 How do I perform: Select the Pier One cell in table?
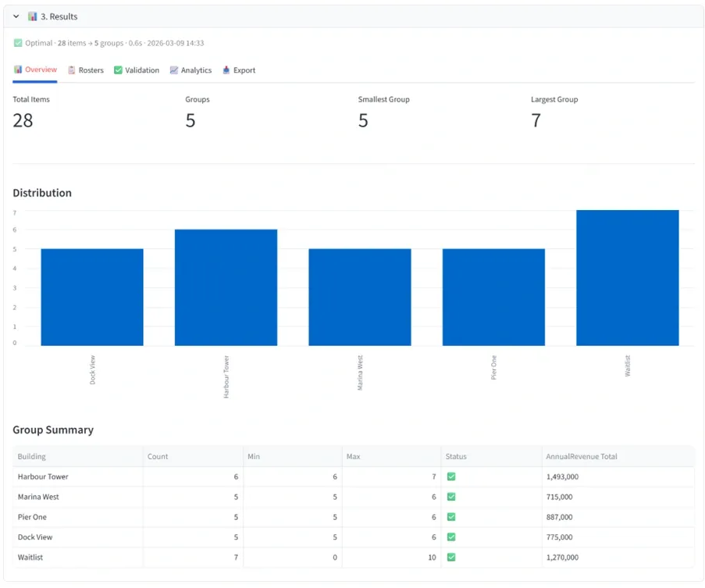[x=31, y=517]
